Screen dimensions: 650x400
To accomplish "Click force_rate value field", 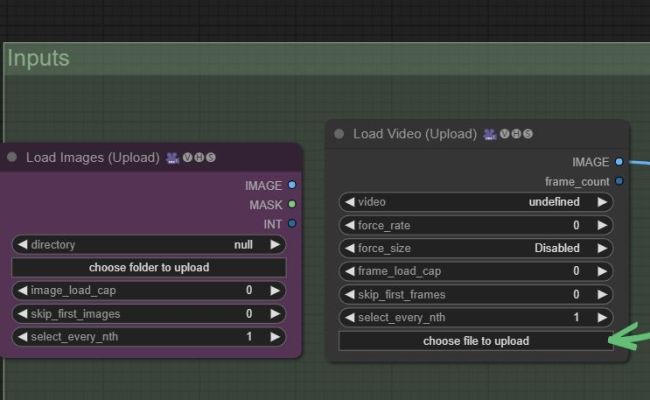I will (x=475, y=225).
